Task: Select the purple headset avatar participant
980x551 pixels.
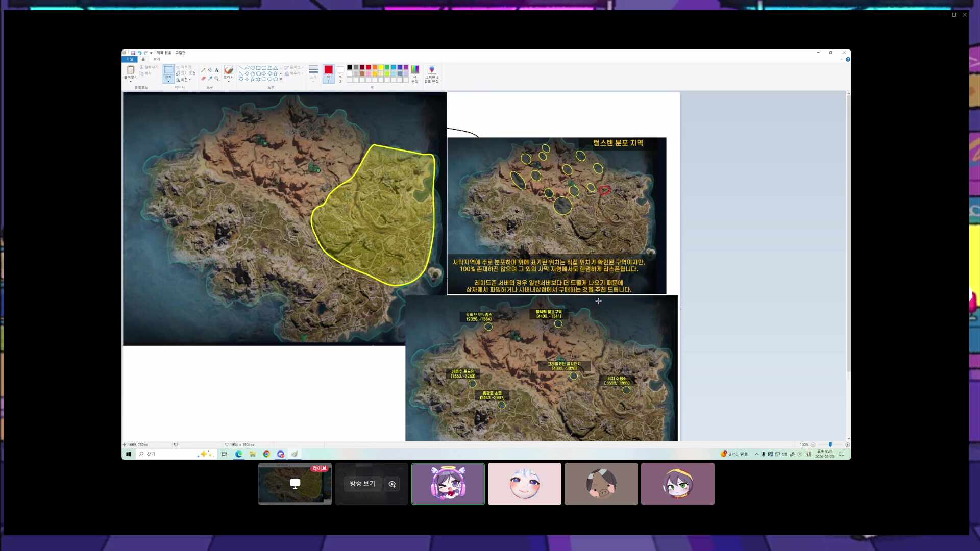Action: click(448, 484)
